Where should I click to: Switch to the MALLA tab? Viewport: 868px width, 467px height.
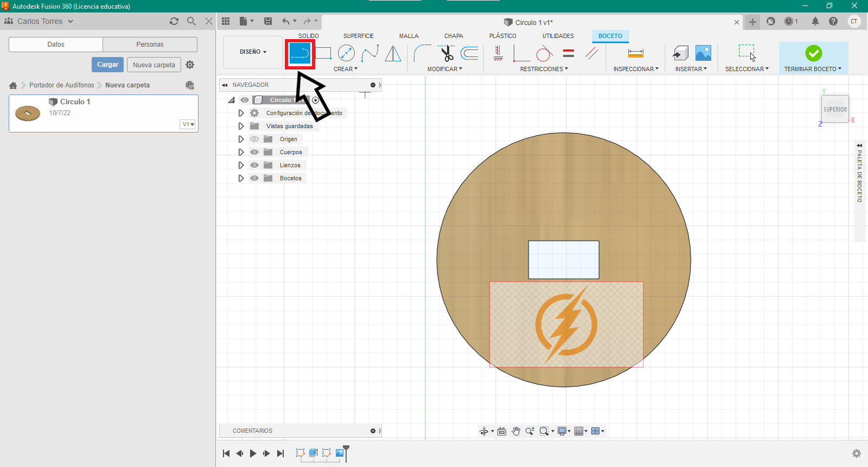click(409, 36)
